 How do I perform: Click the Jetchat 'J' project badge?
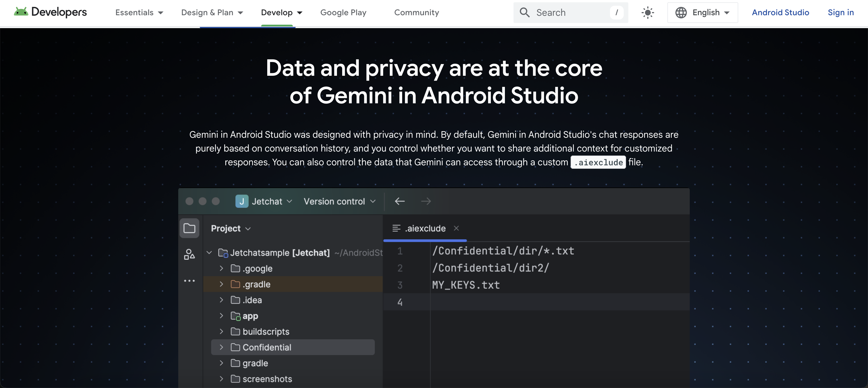pyautogui.click(x=242, y=201)
